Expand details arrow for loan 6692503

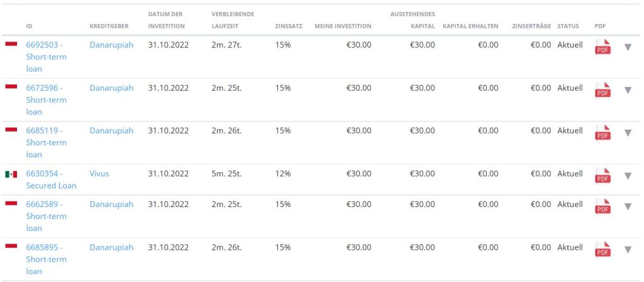(x=628, y=48)
